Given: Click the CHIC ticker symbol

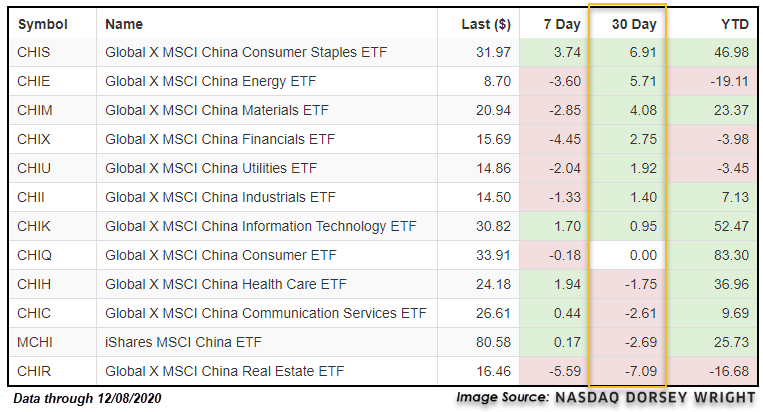Looking at the screenshot, I should click(34, 313).
